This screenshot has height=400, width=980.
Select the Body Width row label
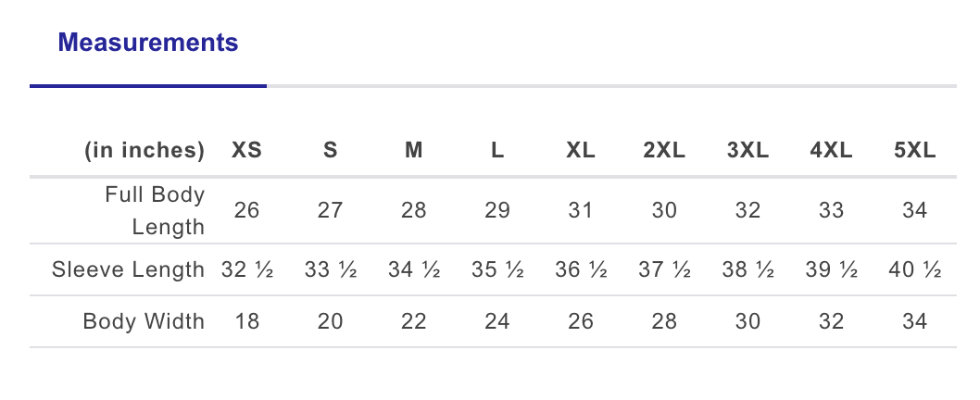pyautogui.click(x=144, y=322)
